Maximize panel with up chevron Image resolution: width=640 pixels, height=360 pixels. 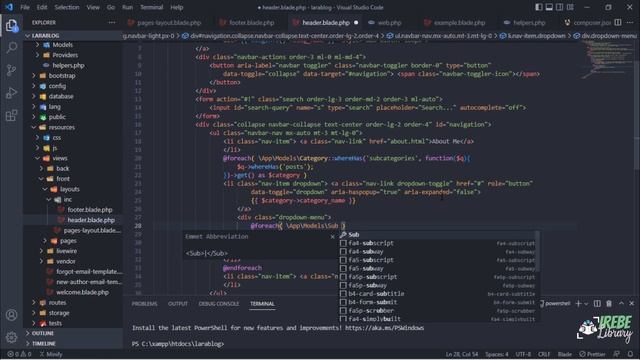pyautogui.click(x=621, y=303)
